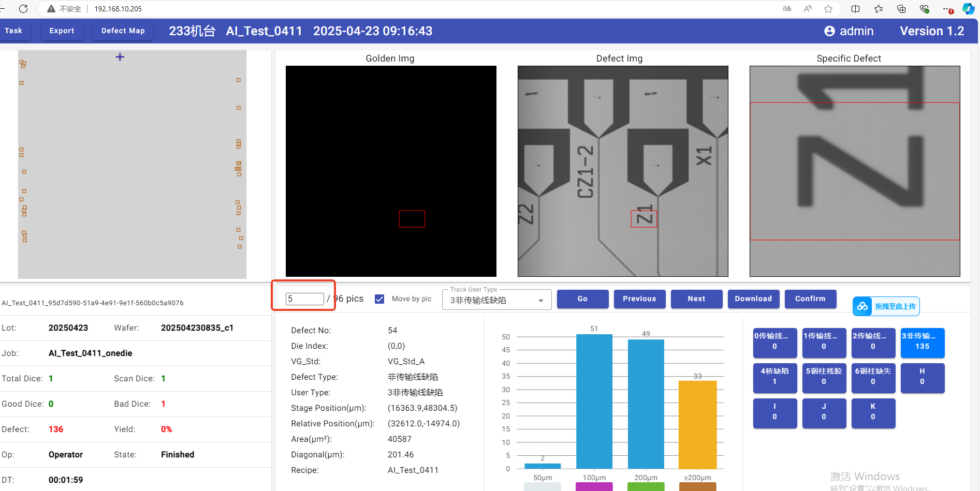Screen dimensions: 980x491
Task: Open the browser Collections icon
Action: pos(901,9)
